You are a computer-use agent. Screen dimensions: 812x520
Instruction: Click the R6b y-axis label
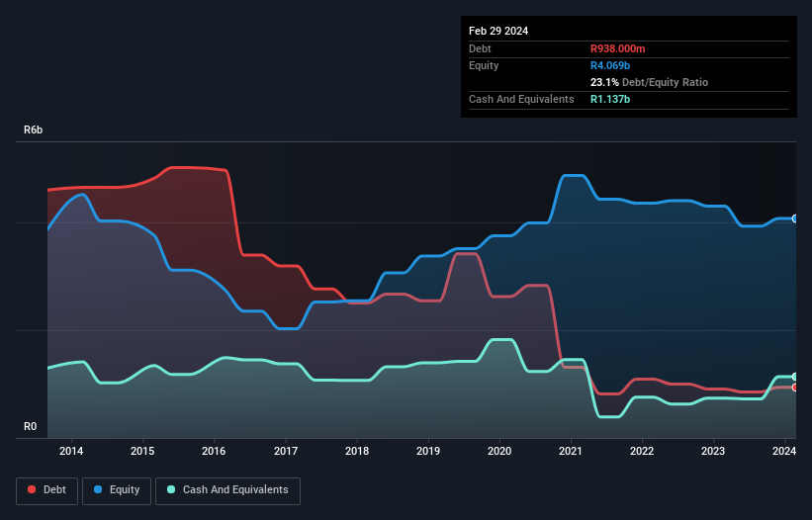click(34, 130)
